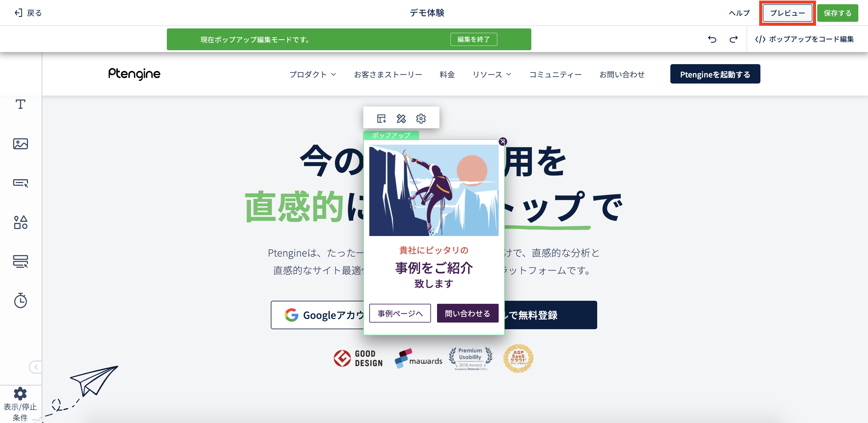Open the コミュニティー menu item
The image size is (868, 423).
click(x=555, y=74)
